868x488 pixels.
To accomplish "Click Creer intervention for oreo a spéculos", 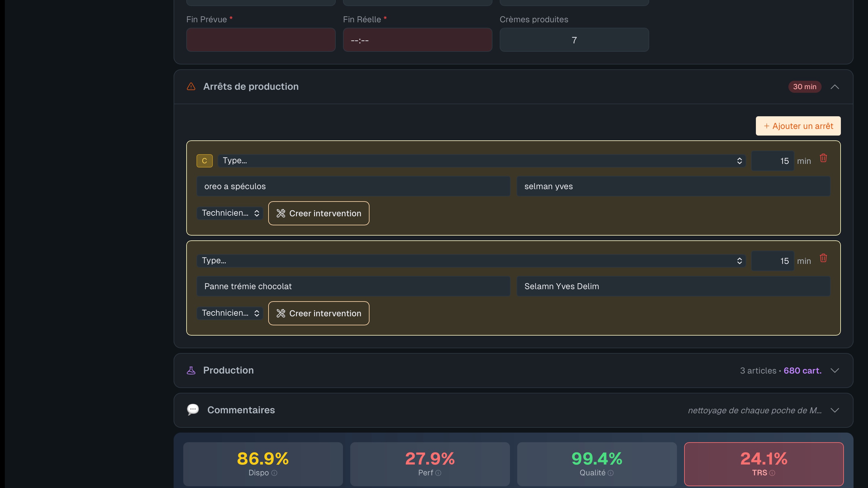I will pyautogui.click(x=319, y=213).
